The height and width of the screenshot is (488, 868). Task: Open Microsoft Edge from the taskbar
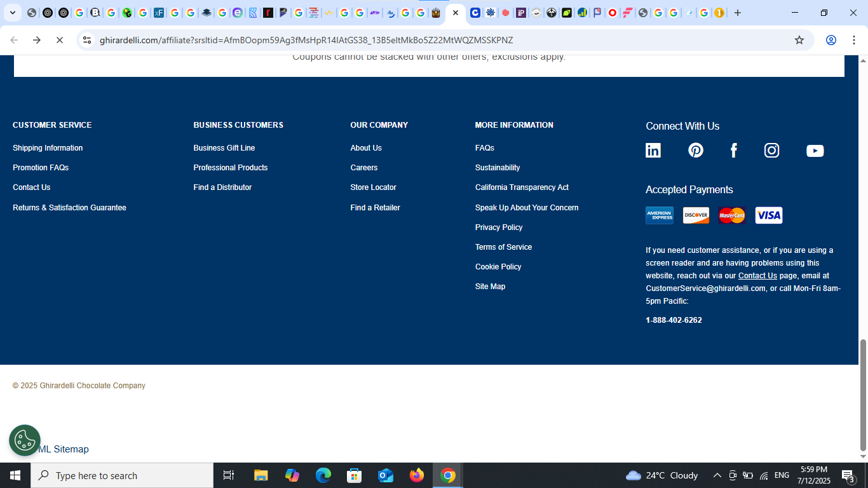coord(323,475)
